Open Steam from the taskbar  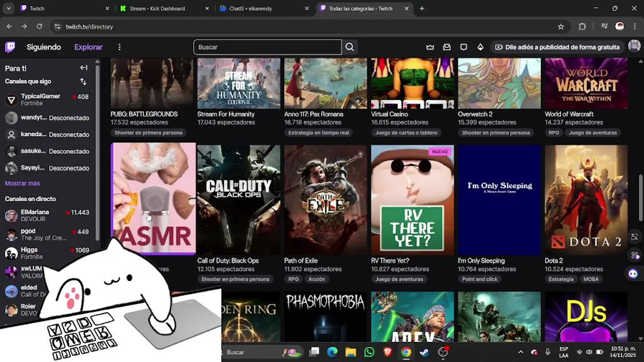424,352
